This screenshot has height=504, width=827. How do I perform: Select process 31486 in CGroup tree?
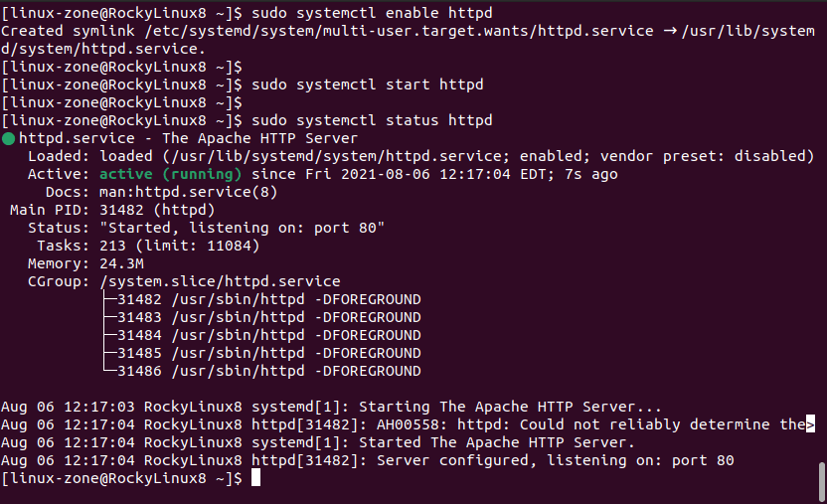[269, 371]
